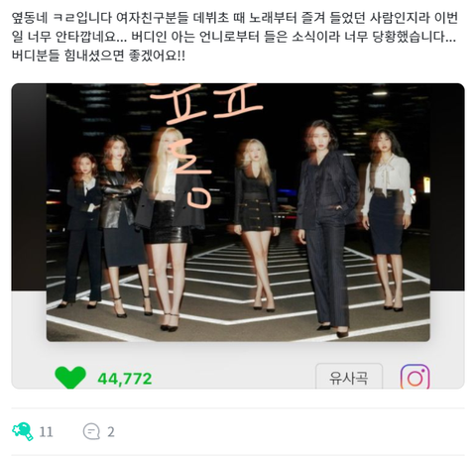The image size is (476, 457).
Task: Click the comment count 2
Action: pos(111,432)
